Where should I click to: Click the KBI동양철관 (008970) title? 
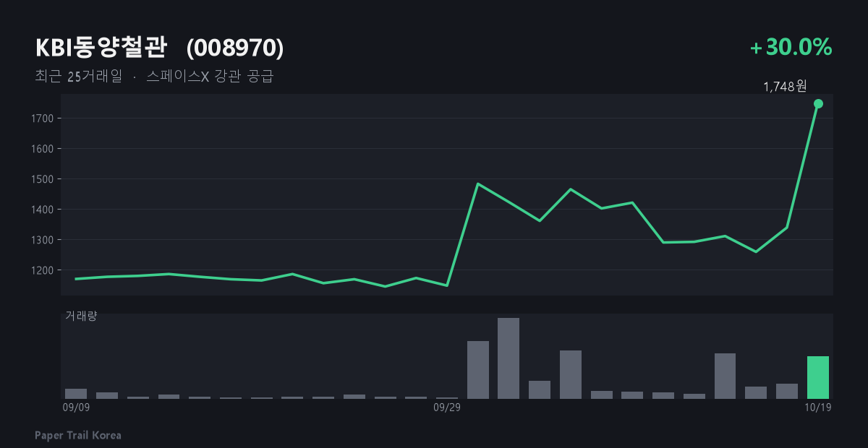(x=160, y=48)
